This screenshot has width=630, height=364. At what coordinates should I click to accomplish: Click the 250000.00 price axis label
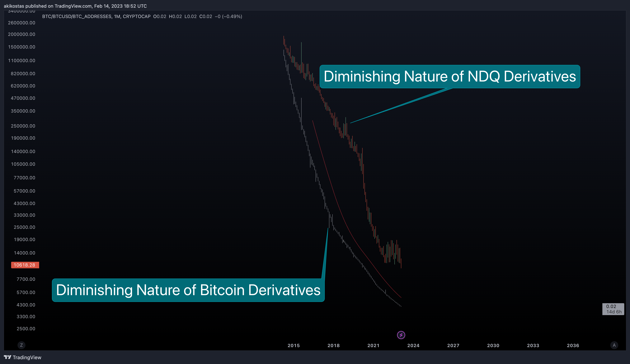tap(23, 126)
